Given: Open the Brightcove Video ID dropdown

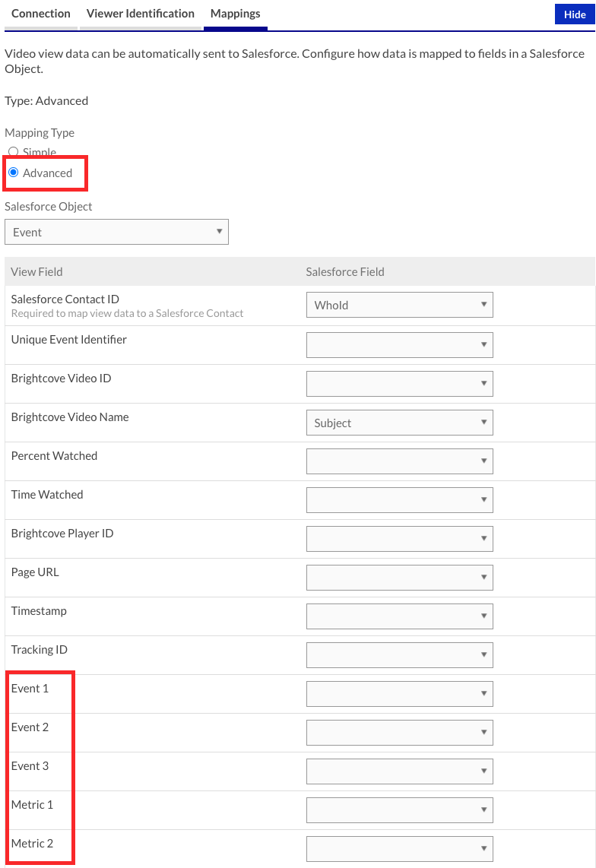Looking at the screenshot, I should [x=399, y=383].
